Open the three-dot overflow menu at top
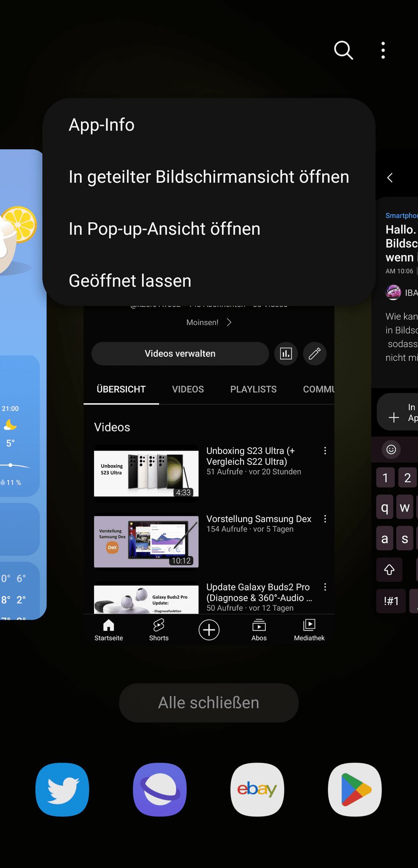Screen dimensions: 418x868 pyautogui.click(x=383, y=50)
